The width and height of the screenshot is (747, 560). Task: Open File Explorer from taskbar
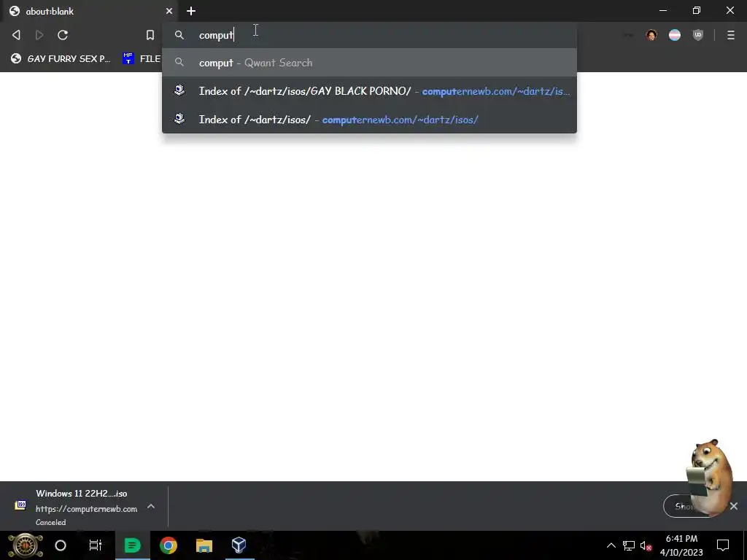[204, 545]
